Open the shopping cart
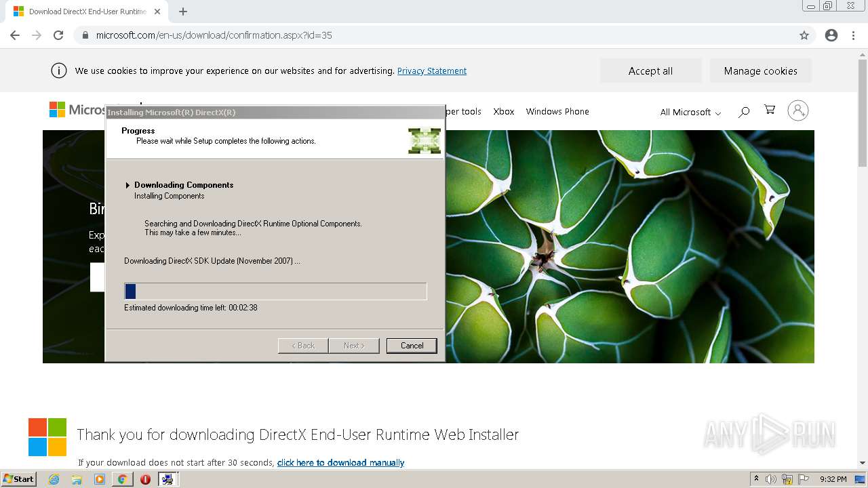The height and width of the screenshot is (488, 868). tap(770, 110)
